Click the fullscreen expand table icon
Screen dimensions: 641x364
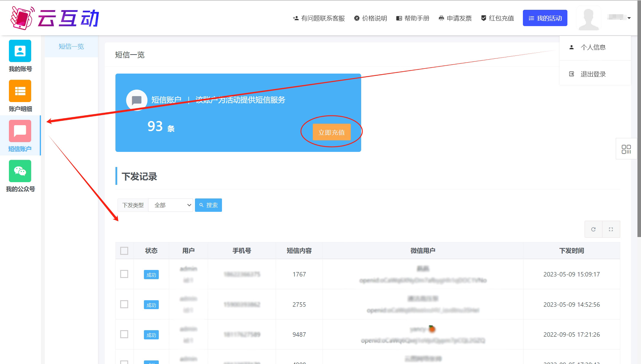611,229
